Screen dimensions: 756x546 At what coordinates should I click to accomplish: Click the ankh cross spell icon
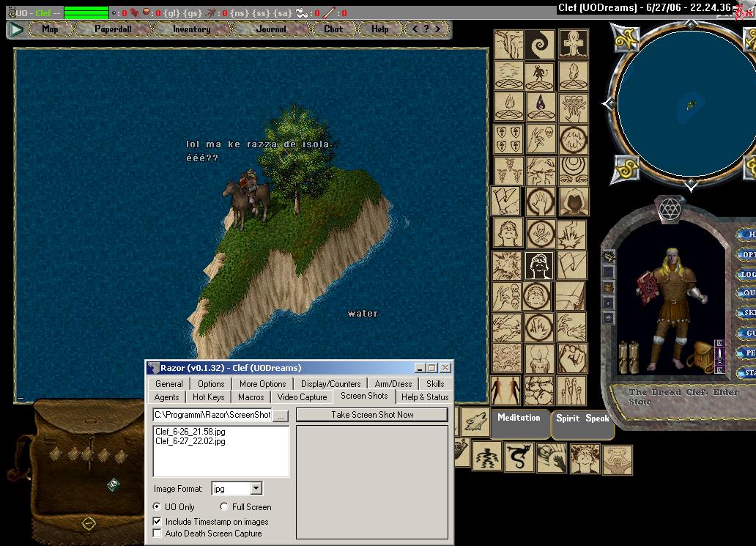[573, 45]
